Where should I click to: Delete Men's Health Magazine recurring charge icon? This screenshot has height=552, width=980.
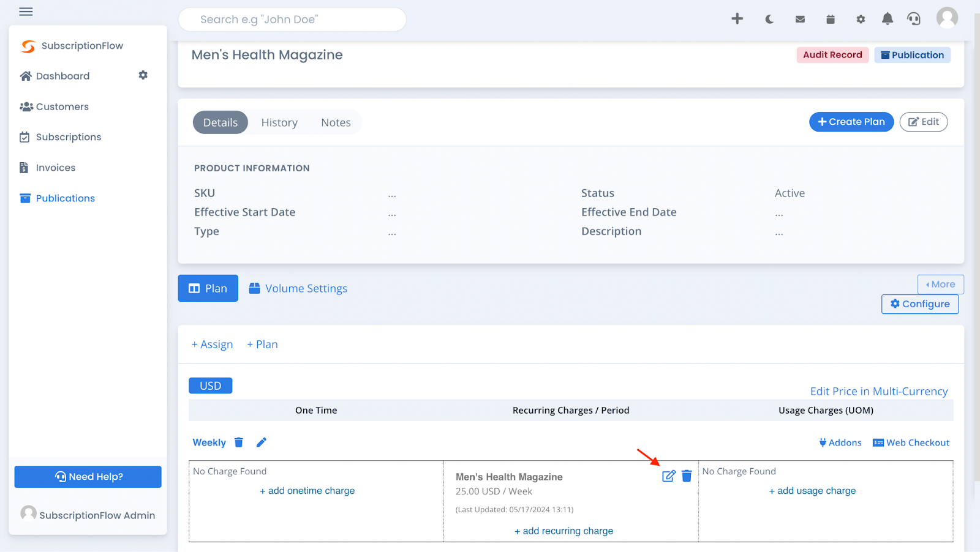click(687, 476)
